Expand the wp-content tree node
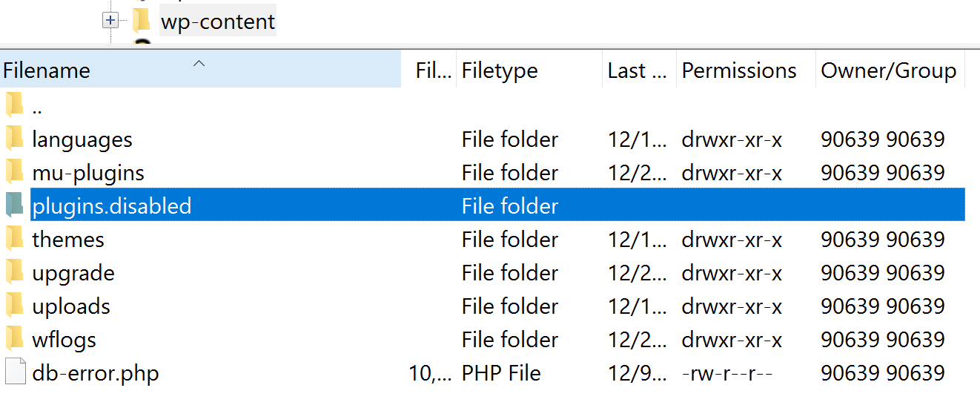Viewport: 980px width, 408px height. (x=110, y=22)
